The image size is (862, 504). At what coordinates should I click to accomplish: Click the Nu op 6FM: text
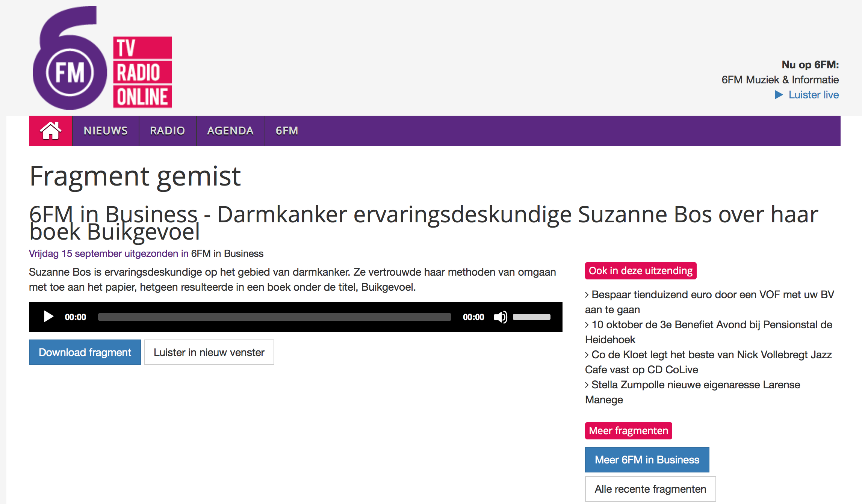tap(810, 65)
